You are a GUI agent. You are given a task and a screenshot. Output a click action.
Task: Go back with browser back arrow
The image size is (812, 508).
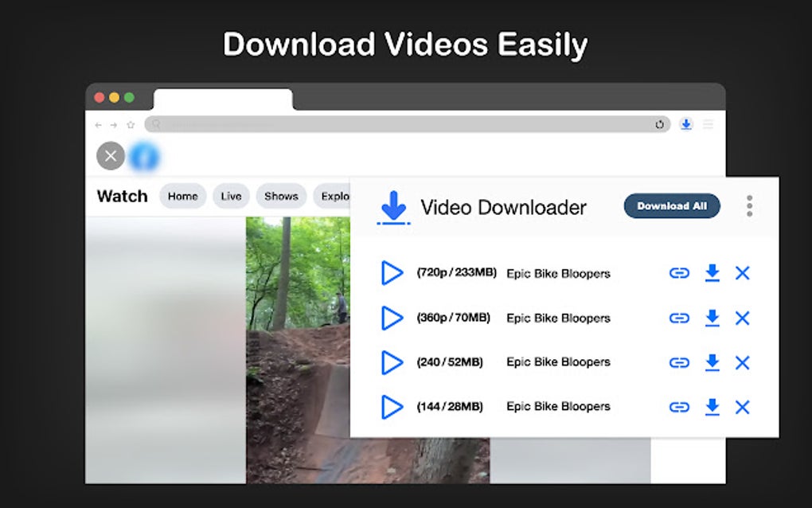click(99, 125)
